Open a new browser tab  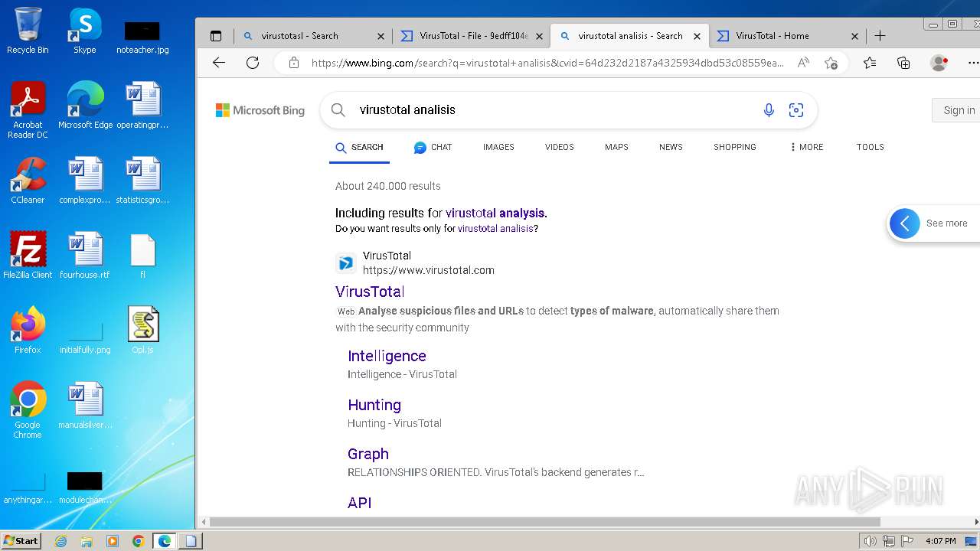pyautogui.click(x=880, y=36)
